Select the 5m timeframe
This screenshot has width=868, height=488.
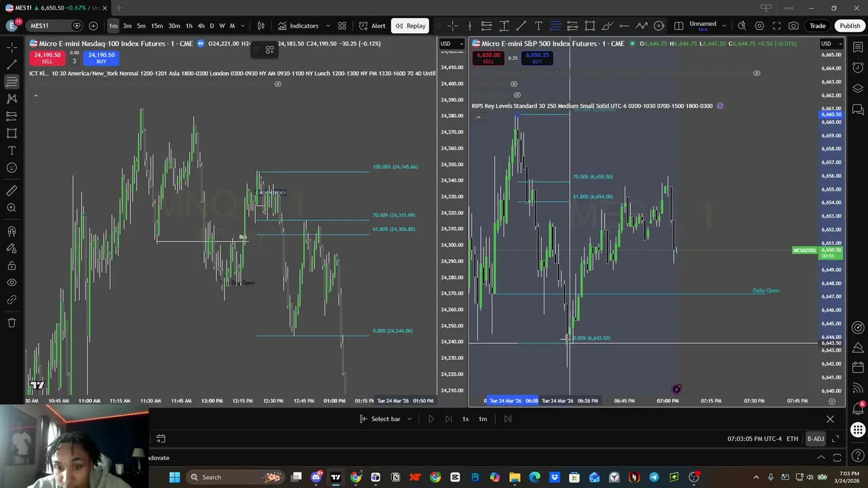coord(141,26)
